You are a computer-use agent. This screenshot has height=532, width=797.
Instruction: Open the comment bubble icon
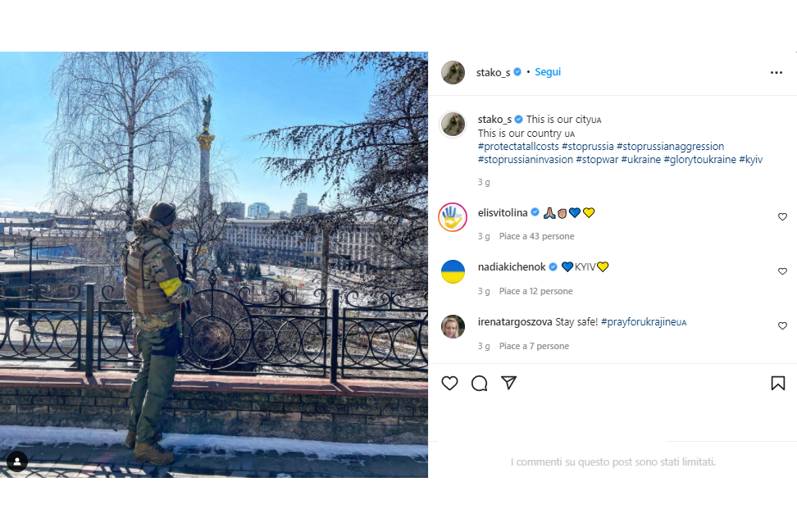click(480, 383)
